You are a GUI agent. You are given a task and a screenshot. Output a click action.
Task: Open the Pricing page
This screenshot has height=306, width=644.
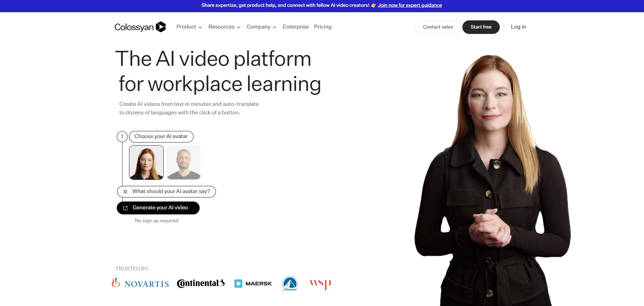click(x=323, y=27)
